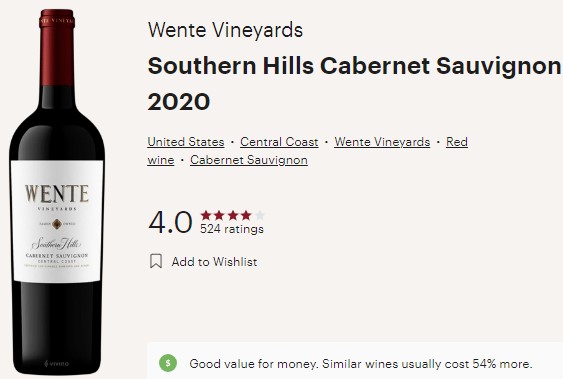Viewport: 563px width, 379px height.
Task: Click the first red rating star
Action: pos(206,215)
